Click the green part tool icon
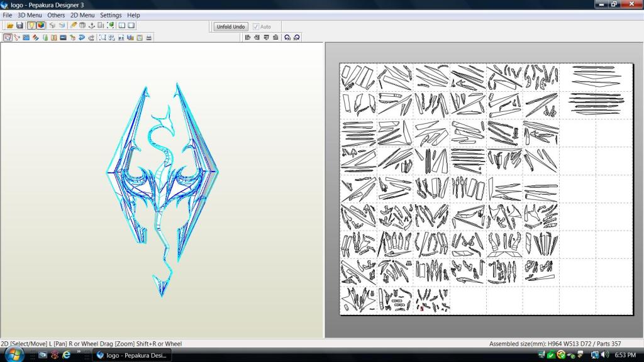The image size is (644, 362). pyautogui.click(x=45, y=37)
